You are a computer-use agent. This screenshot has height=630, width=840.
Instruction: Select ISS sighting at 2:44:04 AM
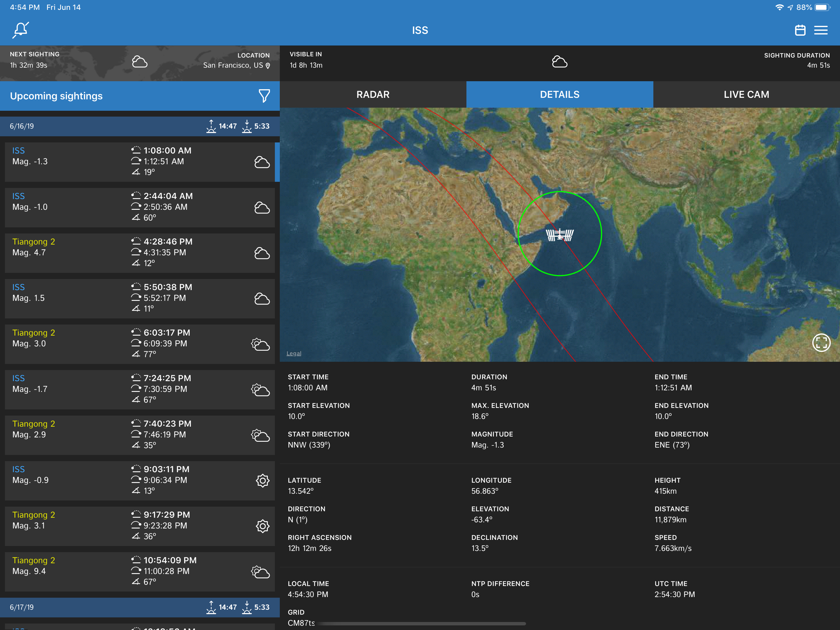pyautogui.click(x=139, y=207)
